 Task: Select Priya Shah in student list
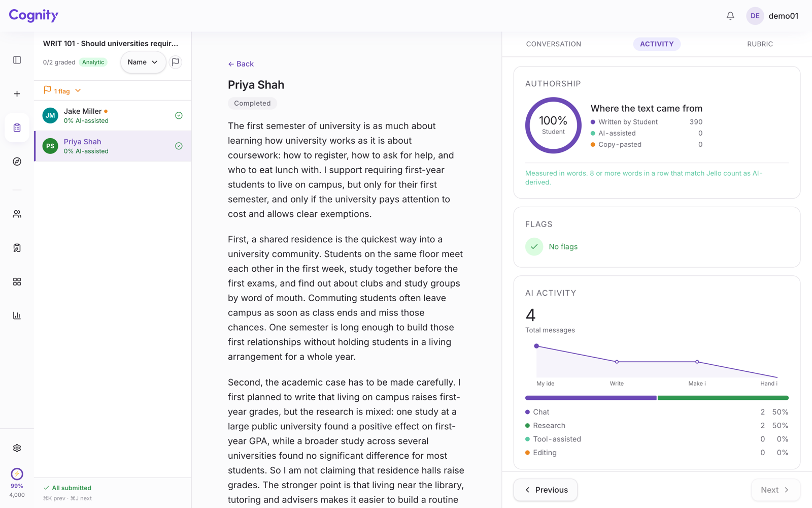coord(113,146)
